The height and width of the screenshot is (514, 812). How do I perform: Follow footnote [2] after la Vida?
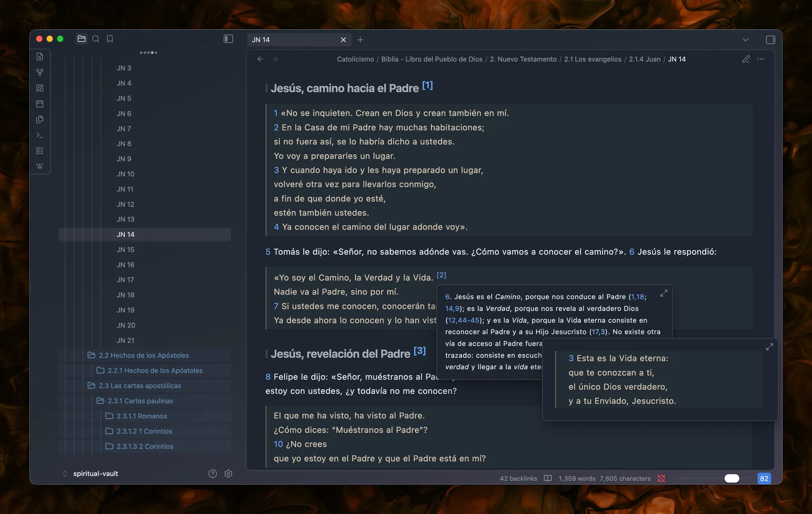coord(441,275)
